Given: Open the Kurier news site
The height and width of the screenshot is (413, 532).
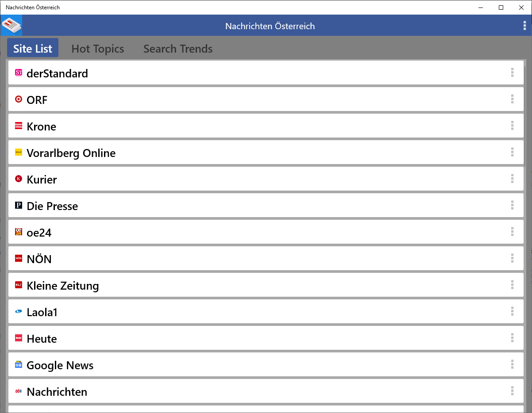Looking at the screenshot, I should [266, 179].
